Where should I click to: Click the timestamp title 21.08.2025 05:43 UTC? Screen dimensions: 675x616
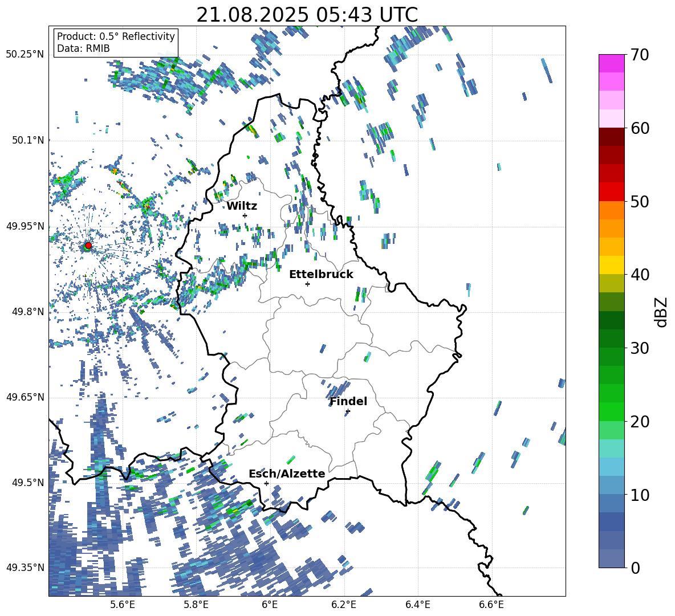[x=307, y=15]
